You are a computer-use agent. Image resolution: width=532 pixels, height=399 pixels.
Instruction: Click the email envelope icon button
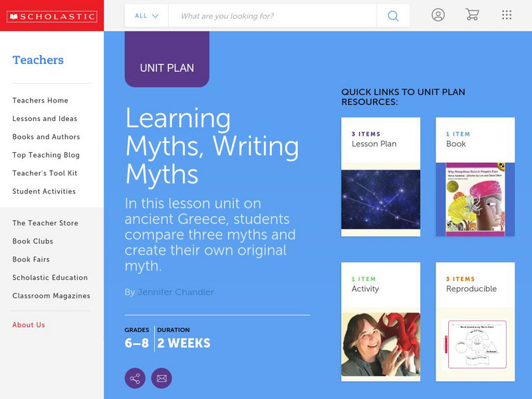162,378
